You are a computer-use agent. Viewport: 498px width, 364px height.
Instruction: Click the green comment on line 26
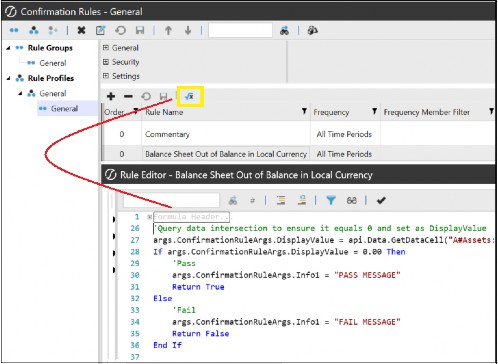point(320,228)
